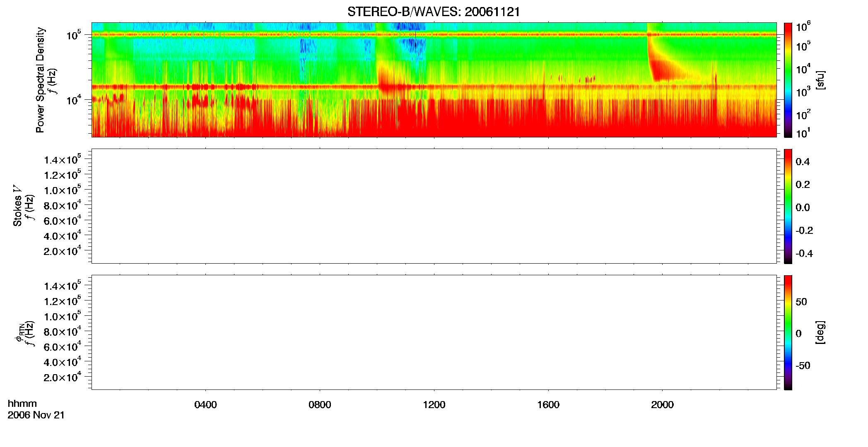
Task: Click the [deg] units label
Action: click(820, 332)
